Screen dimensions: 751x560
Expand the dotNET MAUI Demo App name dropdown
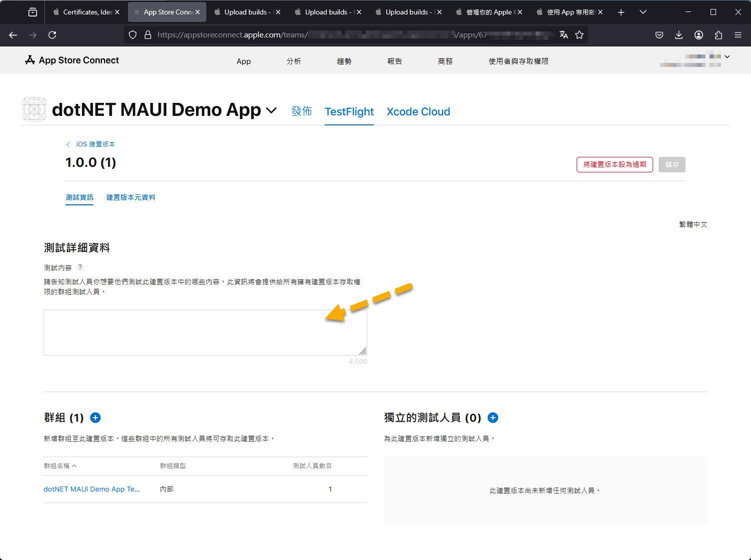(x=271, y=110)
